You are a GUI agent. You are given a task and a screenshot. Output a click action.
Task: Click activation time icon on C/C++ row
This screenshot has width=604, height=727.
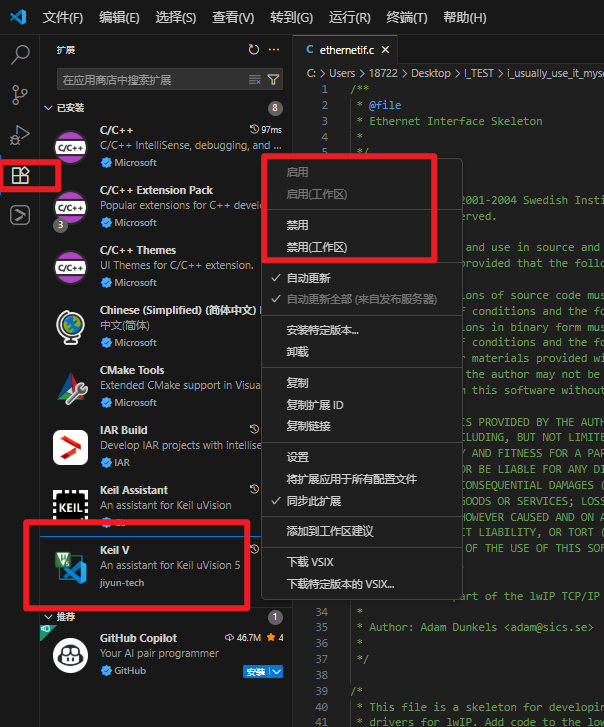[x=254, y=129]
